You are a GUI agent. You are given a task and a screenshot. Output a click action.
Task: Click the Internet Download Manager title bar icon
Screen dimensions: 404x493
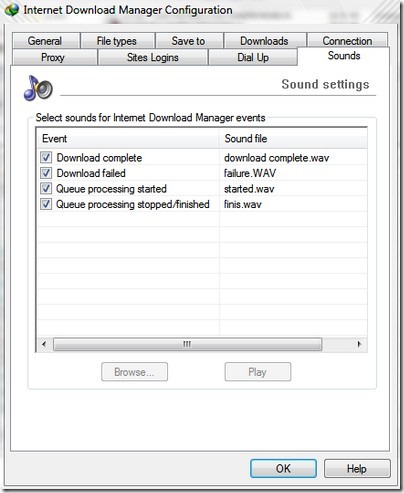coord(12,10)
